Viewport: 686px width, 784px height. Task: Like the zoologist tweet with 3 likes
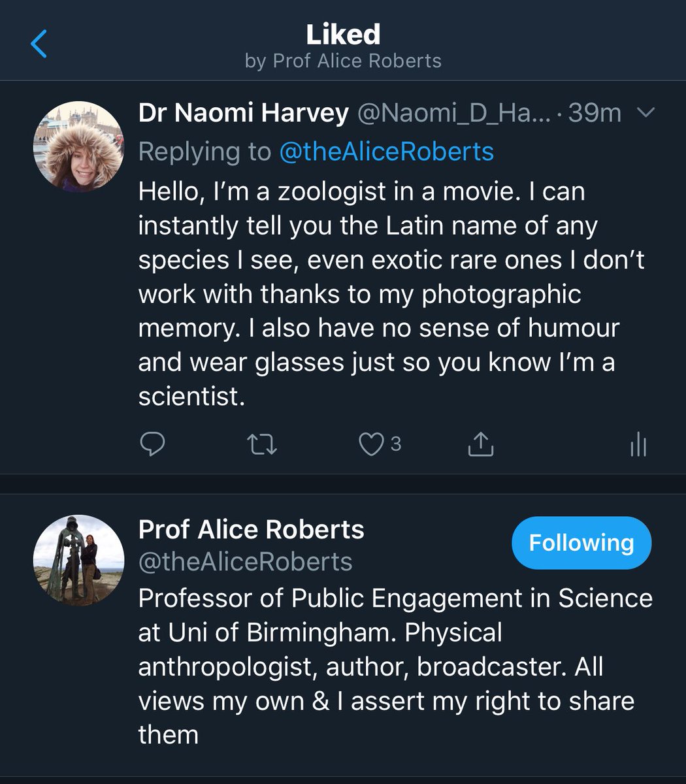[x=372, y=445]
